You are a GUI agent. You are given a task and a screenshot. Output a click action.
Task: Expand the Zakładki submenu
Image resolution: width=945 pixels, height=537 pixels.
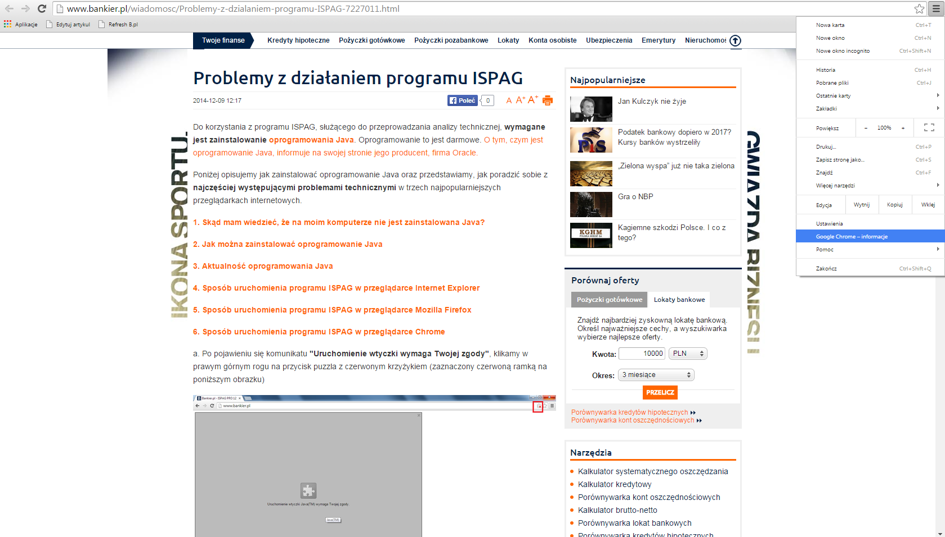870,108
